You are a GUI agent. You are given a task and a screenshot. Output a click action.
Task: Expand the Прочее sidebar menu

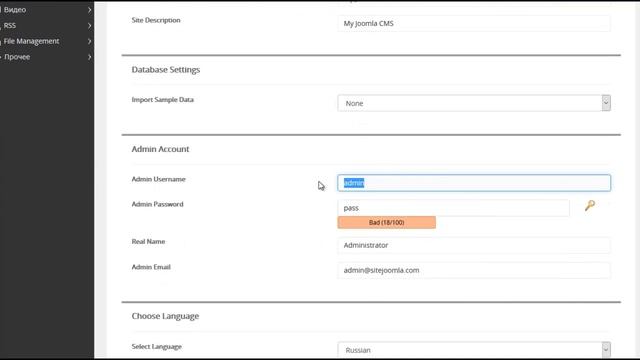click(47, 57)
